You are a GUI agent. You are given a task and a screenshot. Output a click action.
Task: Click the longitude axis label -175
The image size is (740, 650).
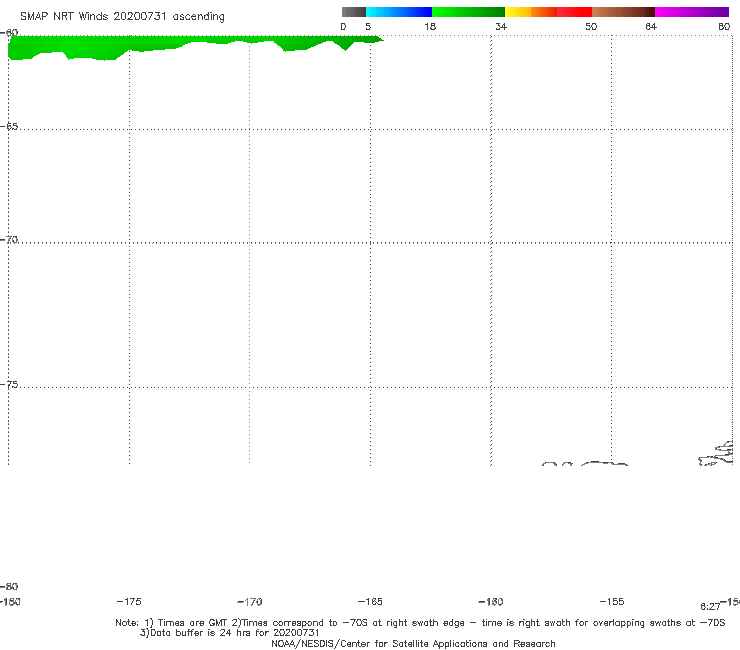pyautogui.click(x=129, y=602)
